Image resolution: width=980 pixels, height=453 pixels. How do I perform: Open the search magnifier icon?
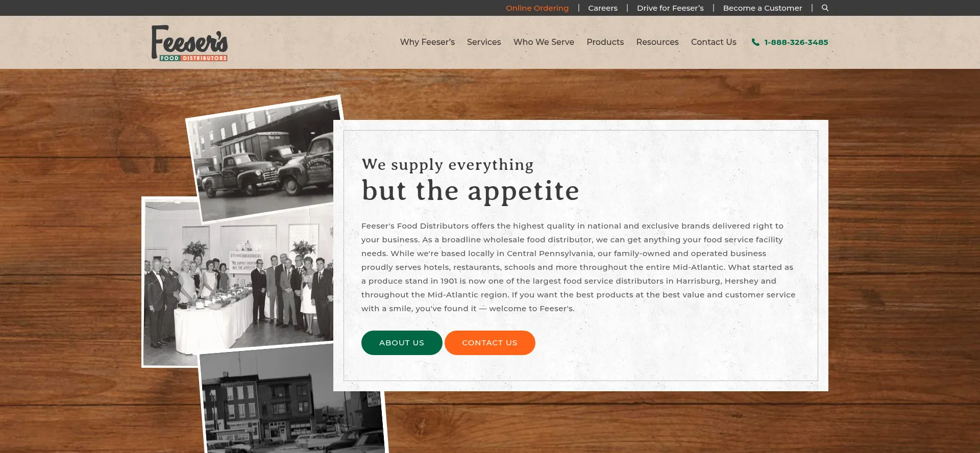click(825, 8)
